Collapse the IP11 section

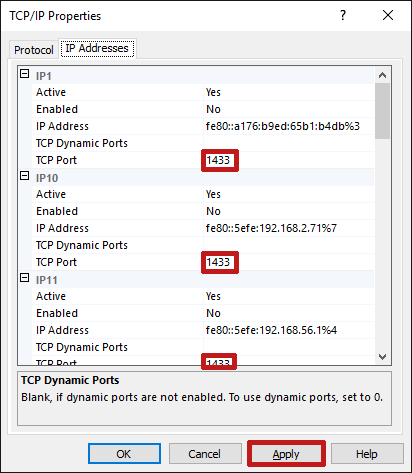[x=25, y=278]
